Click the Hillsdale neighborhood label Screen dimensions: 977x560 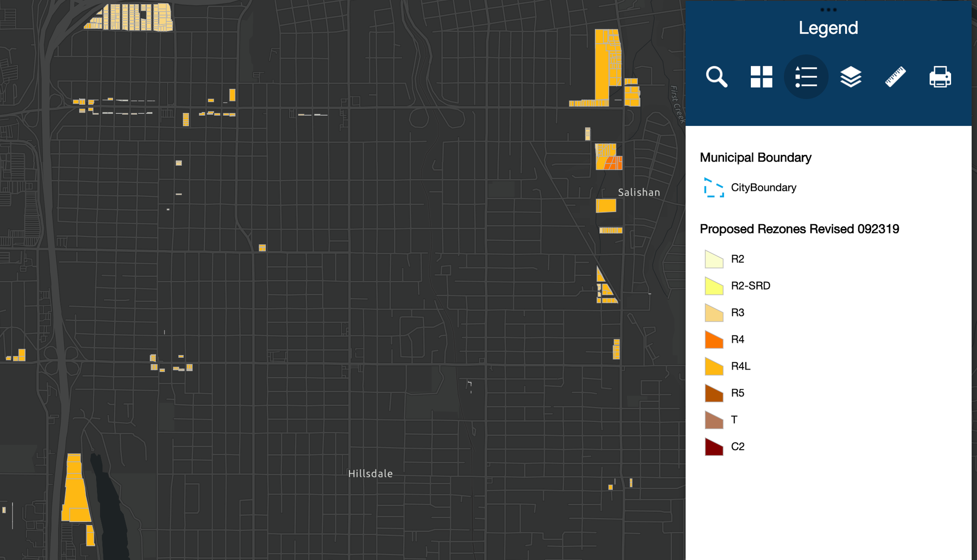[x=370, y=474]
